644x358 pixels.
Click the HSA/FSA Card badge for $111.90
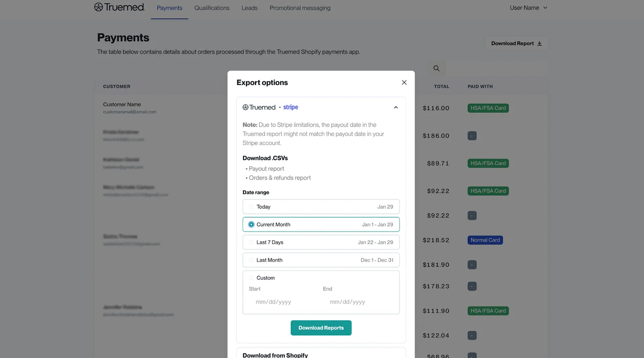coord(488,311)
